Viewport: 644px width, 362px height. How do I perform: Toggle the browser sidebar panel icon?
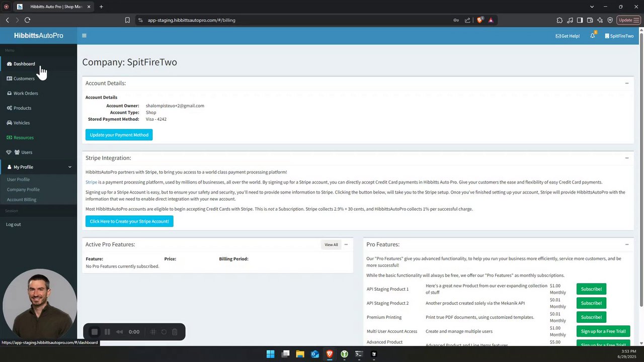(x=580, y=20)
